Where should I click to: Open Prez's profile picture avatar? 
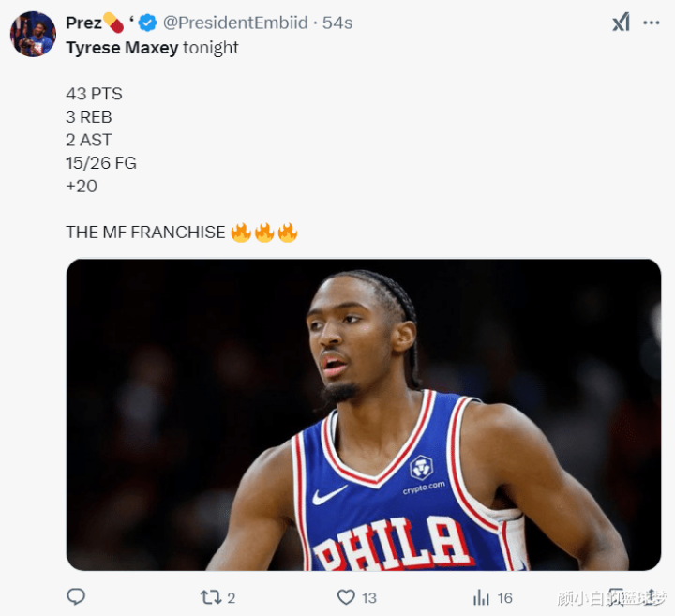pos(33,34)
